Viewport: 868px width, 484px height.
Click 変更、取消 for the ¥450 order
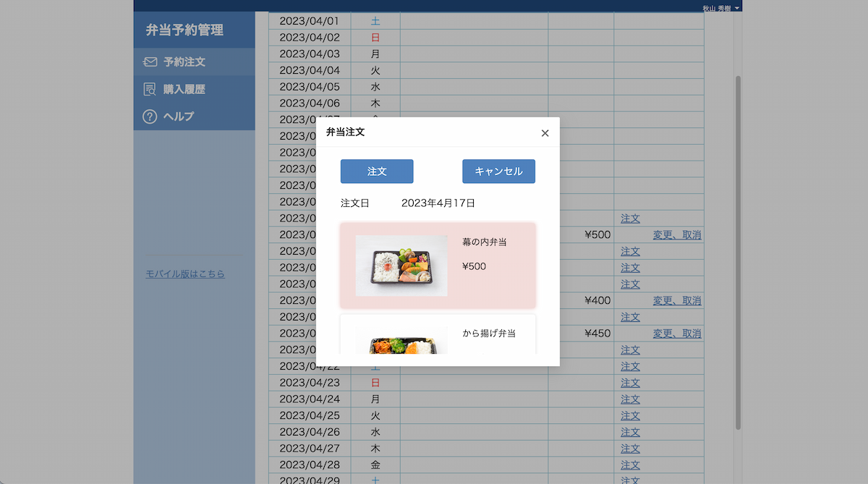coord(678,334)
